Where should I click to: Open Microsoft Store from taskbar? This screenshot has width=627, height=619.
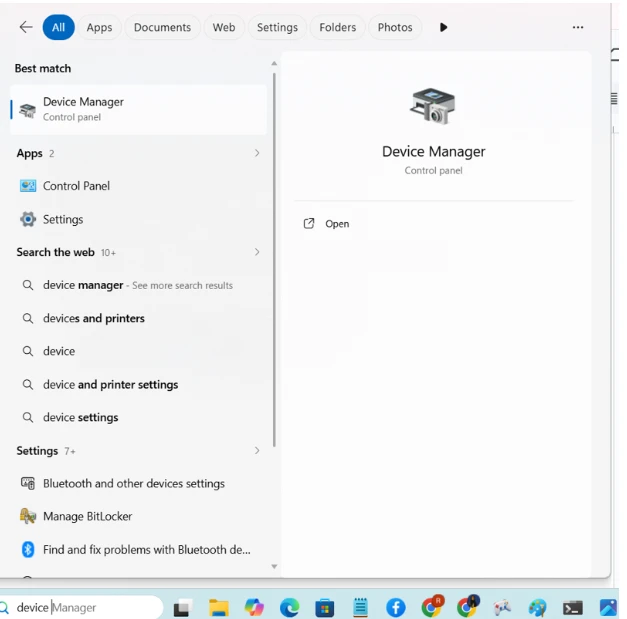tap(325, 608)
